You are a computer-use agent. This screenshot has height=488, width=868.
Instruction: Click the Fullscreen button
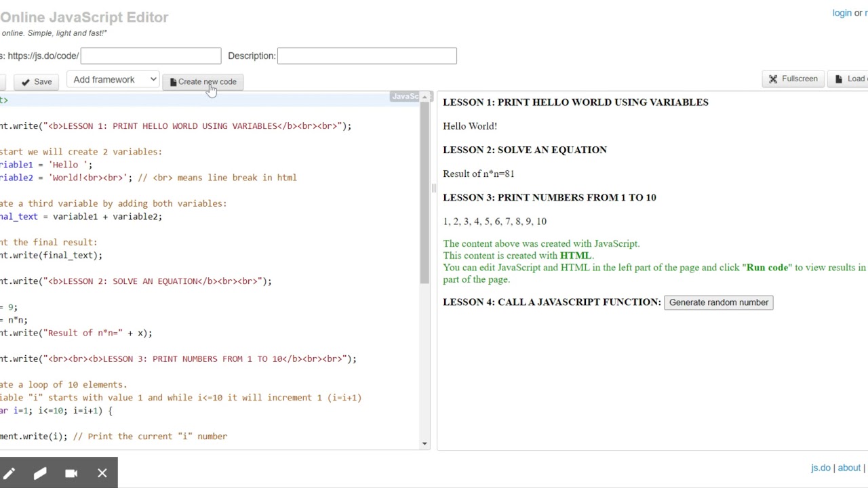point(793,79)
